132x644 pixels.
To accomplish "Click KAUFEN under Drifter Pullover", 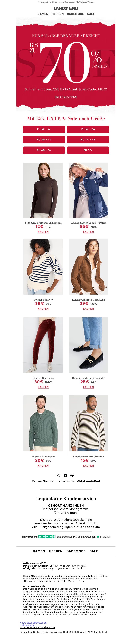I will (x=43, y=309).
